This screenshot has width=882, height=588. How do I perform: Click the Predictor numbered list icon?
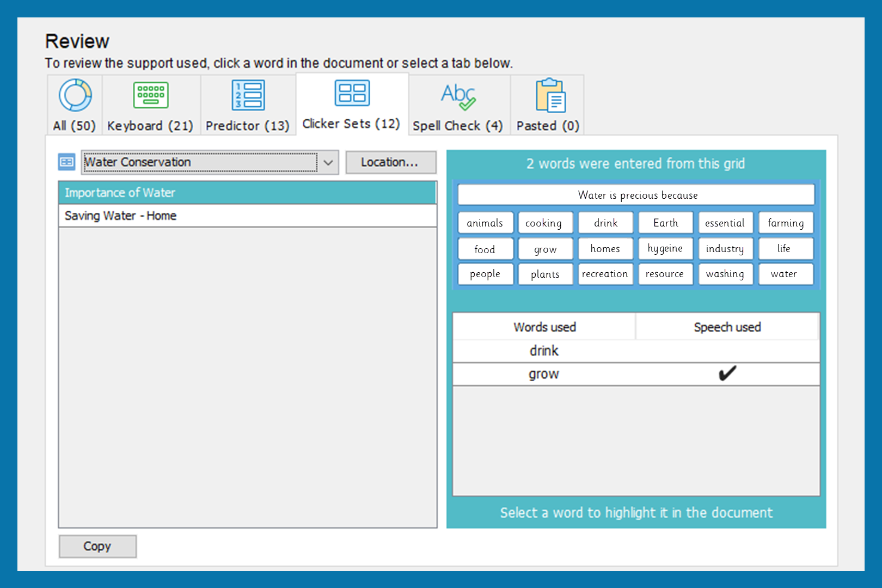(x=248, y=95)
